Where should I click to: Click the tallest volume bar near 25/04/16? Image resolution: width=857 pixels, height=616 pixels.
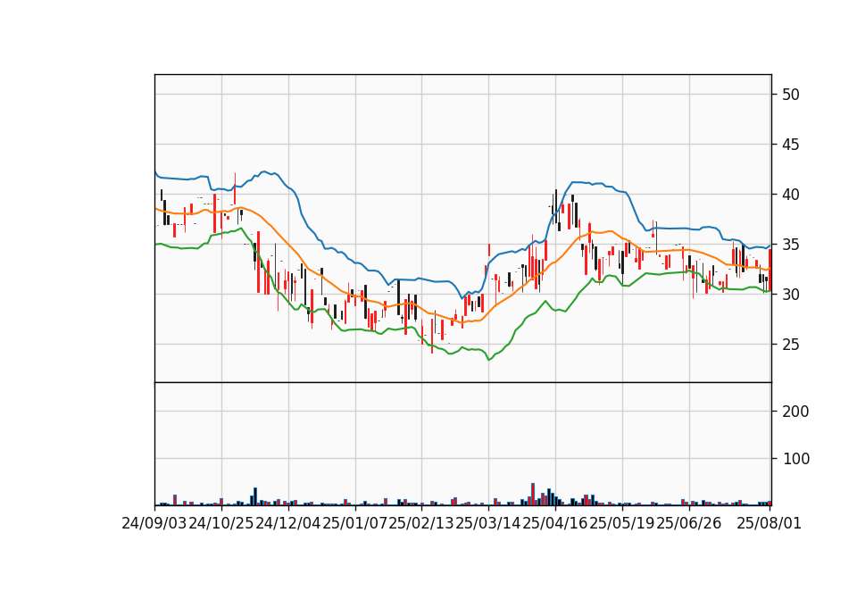(x=533, y=494)
